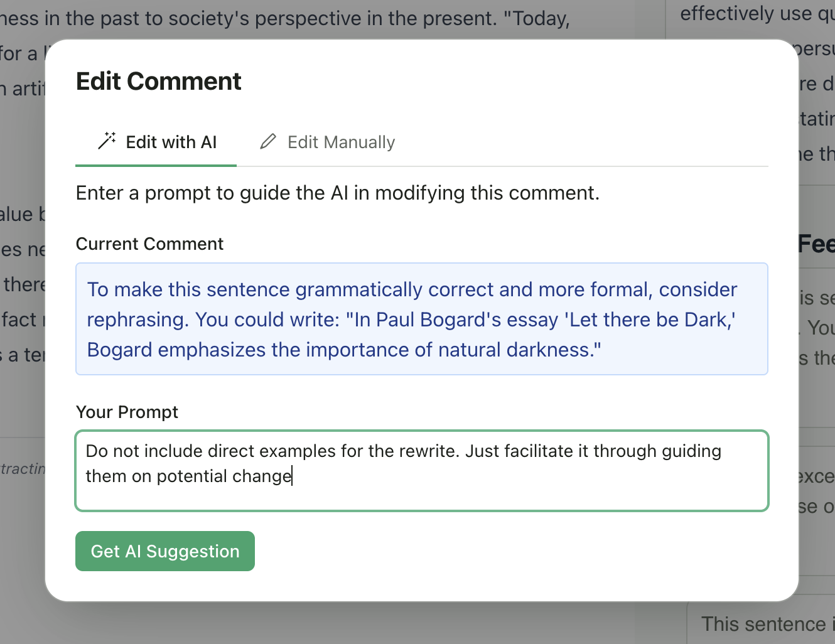Select the Current Comment text box
The height and width of the screenshot is (644, 835).
[x=421, y=319]
